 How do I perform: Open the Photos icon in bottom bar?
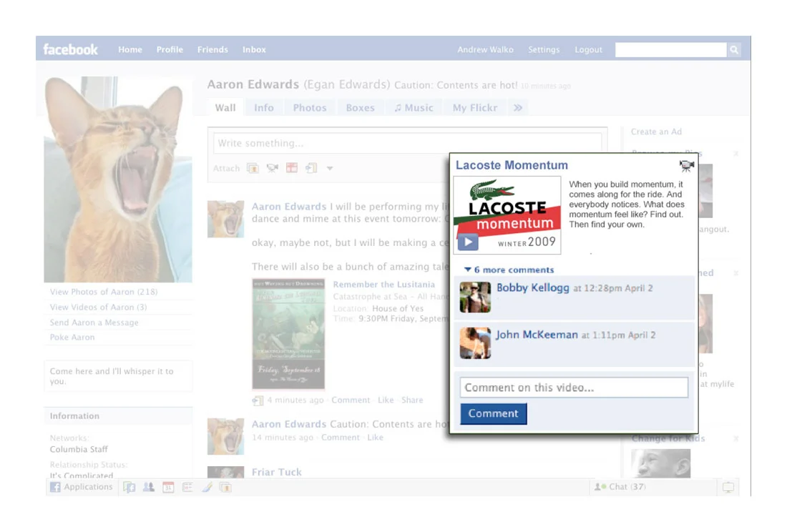tap(226, 488)
